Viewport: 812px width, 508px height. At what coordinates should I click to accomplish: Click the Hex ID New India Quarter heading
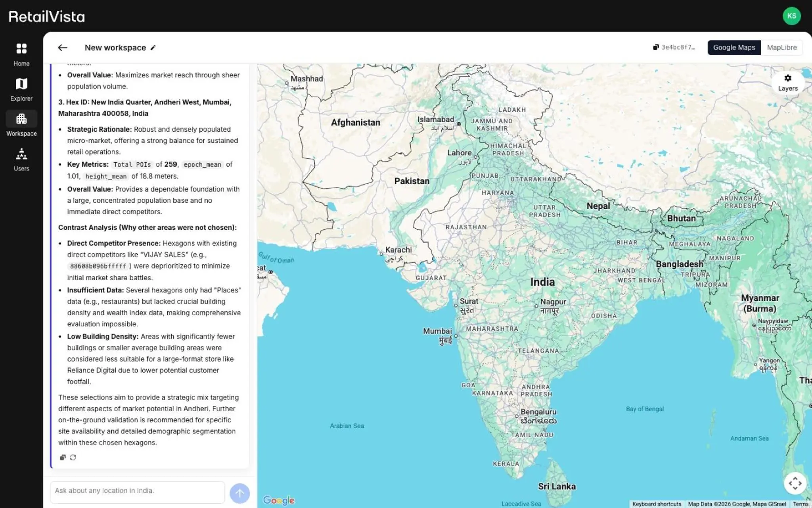coord(145,108)
